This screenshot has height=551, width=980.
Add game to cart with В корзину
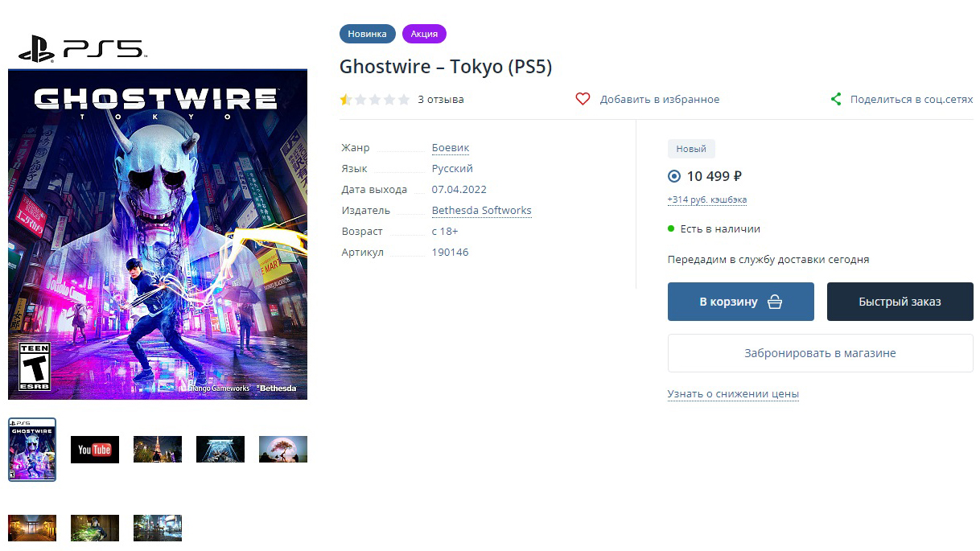click(x=740, y=302)
